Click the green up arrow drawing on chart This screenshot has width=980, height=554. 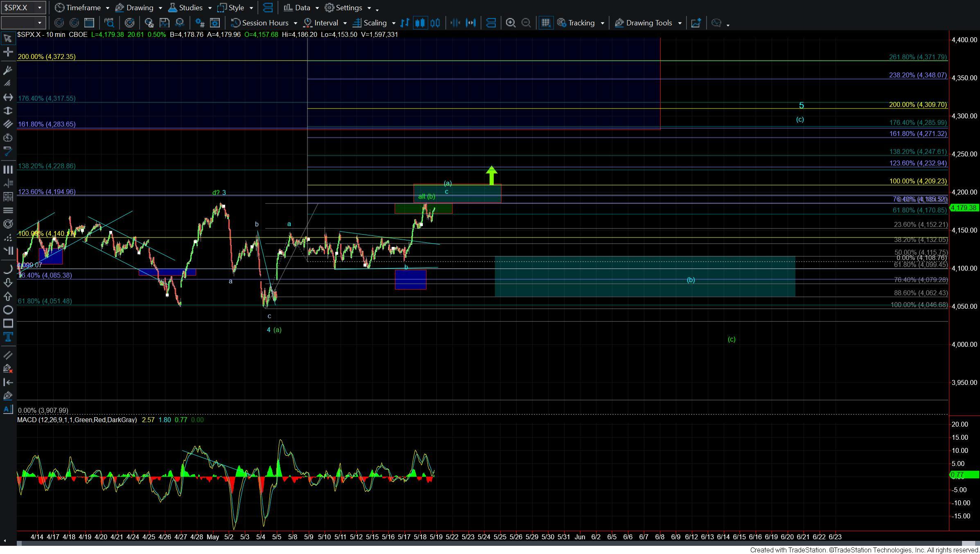492,175
